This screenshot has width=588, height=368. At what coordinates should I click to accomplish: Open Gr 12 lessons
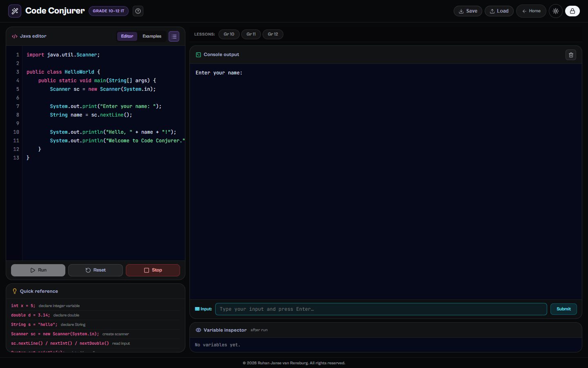(x=273, y=34)
